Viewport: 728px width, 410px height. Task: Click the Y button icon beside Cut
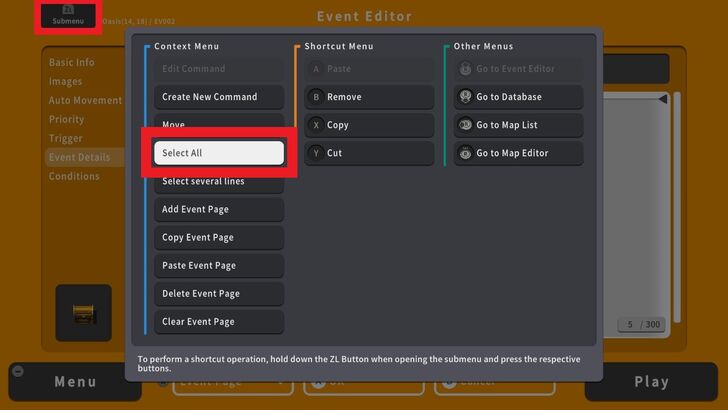pyautogui.click(x=316, y=153)
